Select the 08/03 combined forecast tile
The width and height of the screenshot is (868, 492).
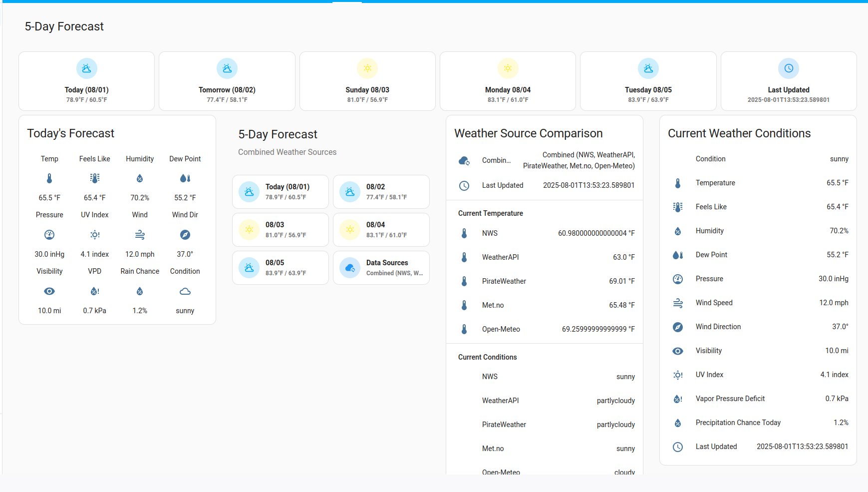281,230
